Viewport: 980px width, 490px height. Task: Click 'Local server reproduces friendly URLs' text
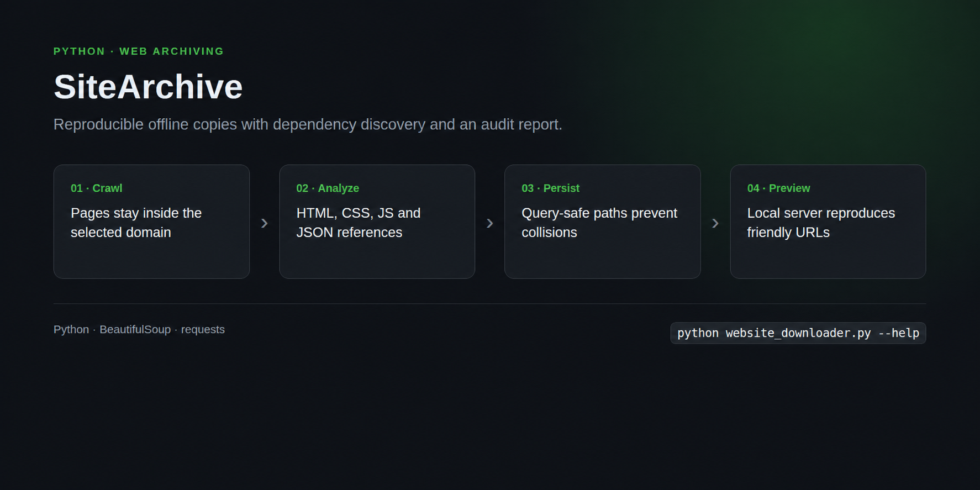821,223
